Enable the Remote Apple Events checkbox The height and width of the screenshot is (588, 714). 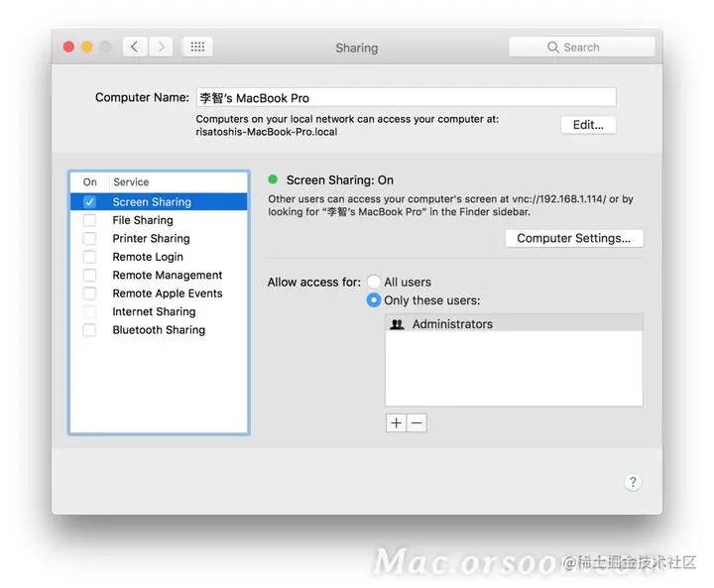tap(89, 293)
